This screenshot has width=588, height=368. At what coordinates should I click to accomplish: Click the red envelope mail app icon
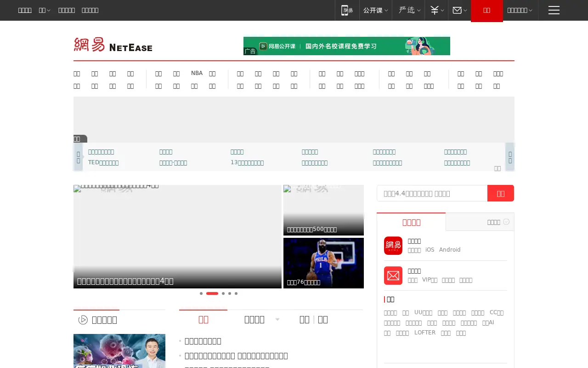point(393,276)
